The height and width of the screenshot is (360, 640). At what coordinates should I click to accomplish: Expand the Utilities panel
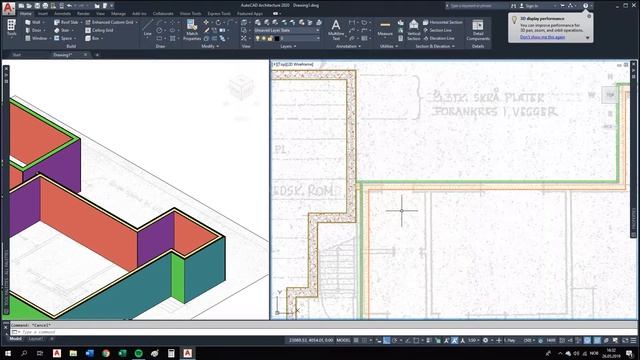(x=388, y=46)
